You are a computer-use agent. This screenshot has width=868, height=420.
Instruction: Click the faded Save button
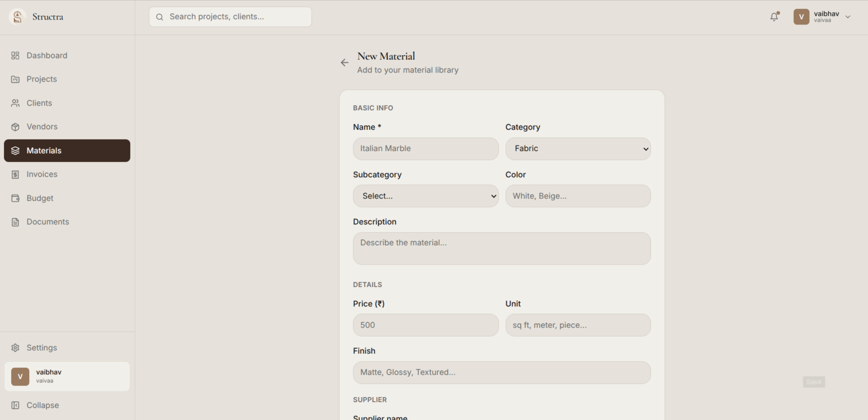[x=814, y=381]
